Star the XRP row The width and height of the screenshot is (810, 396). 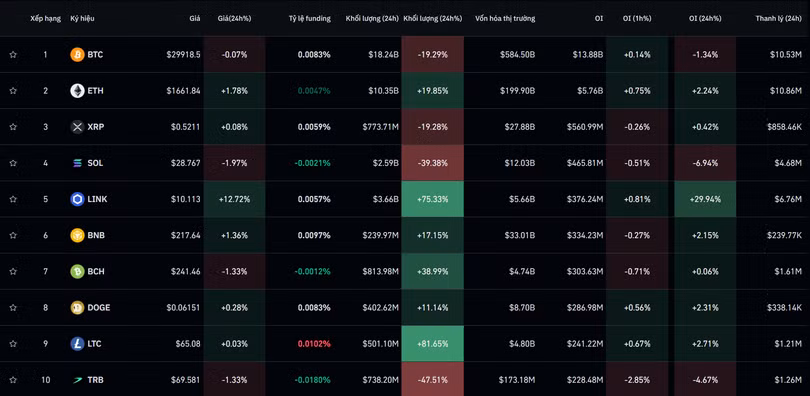pos(13,127)
